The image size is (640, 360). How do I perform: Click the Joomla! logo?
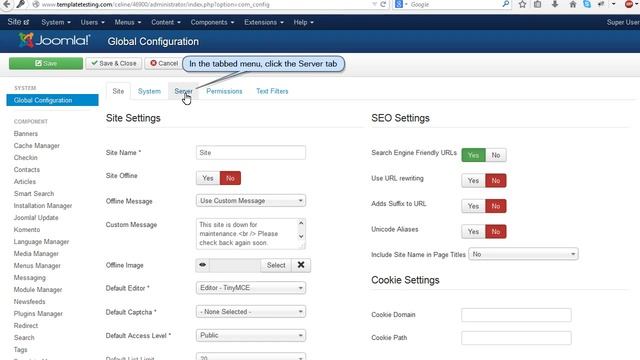[x=54, y=40]
